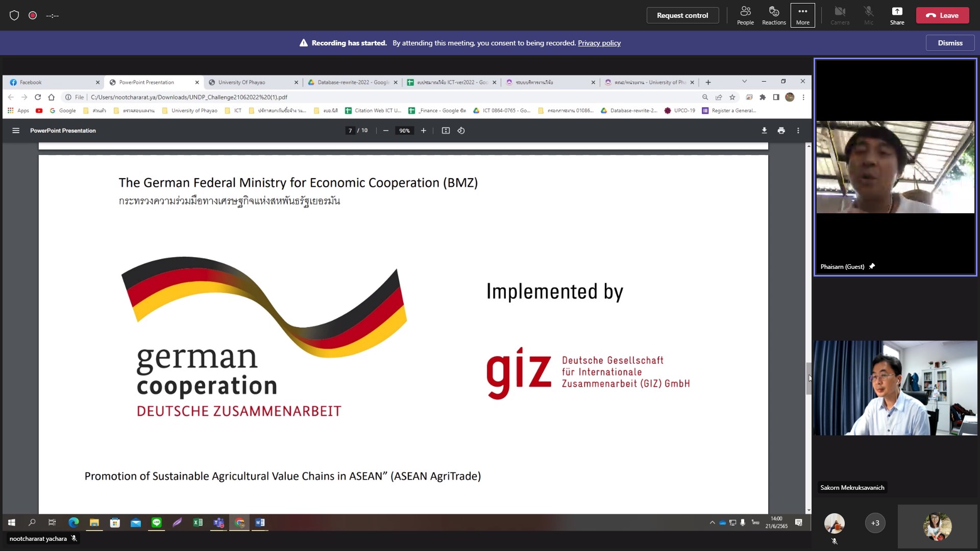Open PDF viewer more actions menu
This screenshot has width=980, height=551.
tap(798, 131)
